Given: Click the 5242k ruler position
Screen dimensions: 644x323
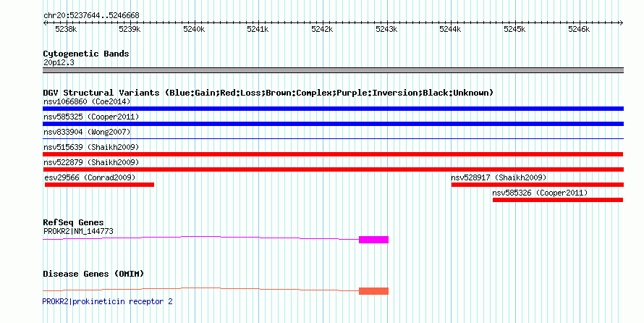Looking at the screenshot, I should pos(322,29).
